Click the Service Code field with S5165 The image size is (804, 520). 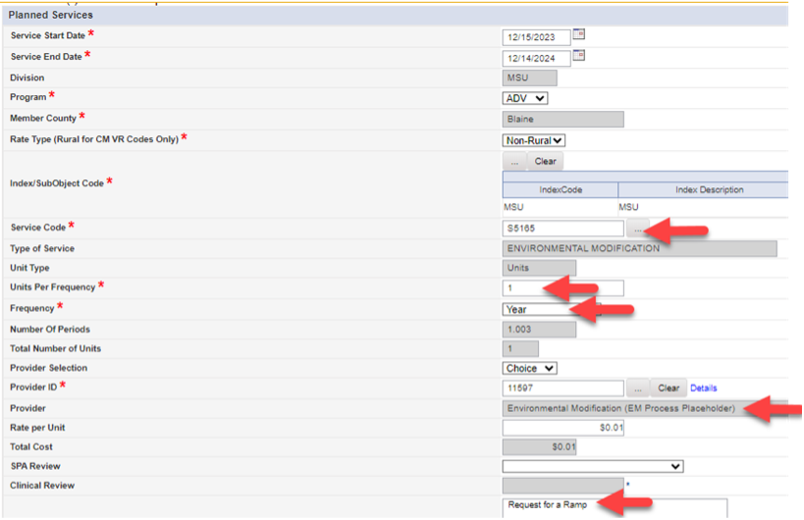pyautogui.click(x=562, y=228)
